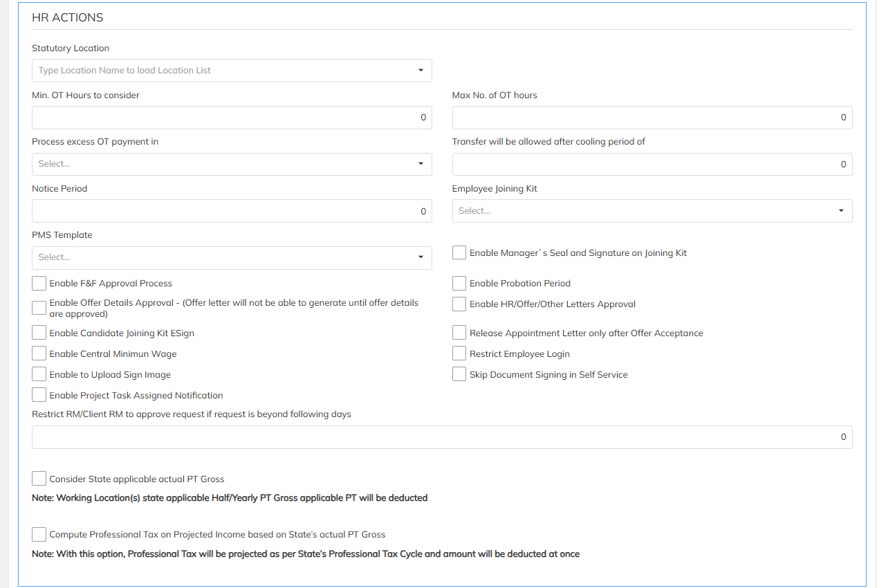The height and width of the screenshot is (588, 877).
Task: Enable Central Minimun Wage checkbox
Action: 39,354
